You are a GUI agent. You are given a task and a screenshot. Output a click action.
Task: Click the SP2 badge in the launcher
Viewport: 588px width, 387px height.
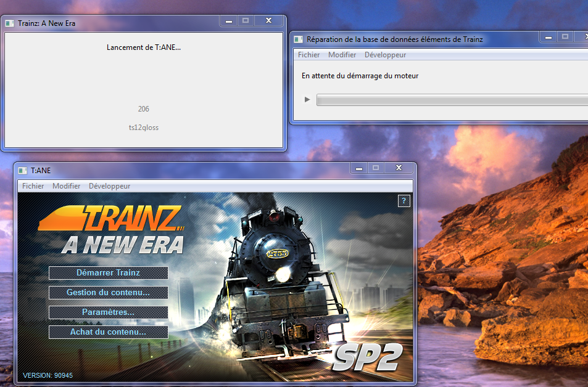tap(368, 358)
